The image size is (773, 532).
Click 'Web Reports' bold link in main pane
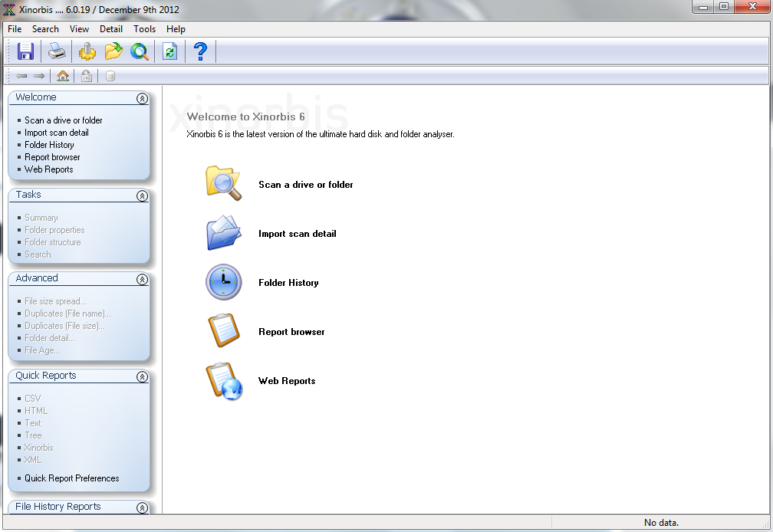pos(287,381)
